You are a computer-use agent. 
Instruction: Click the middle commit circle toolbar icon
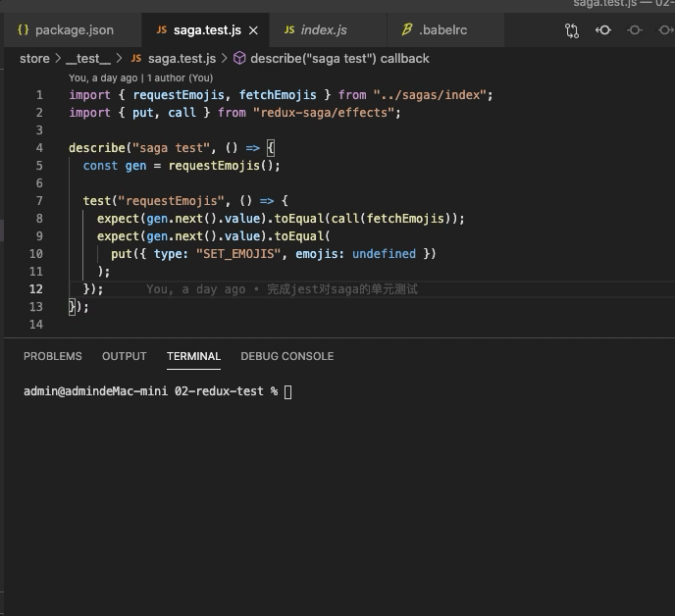[635, 30]
